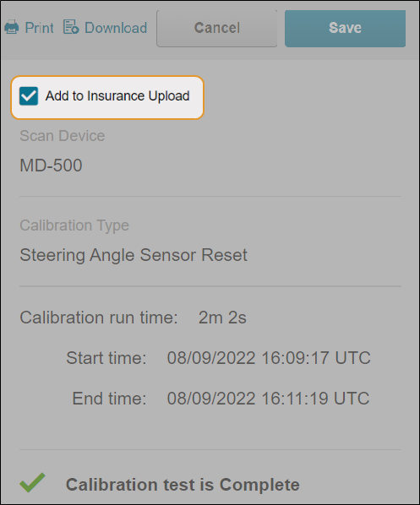The height and width of the screenshot is (505, 420).
Task: Select the MD-500 scan device value
Action: point(51,166)
